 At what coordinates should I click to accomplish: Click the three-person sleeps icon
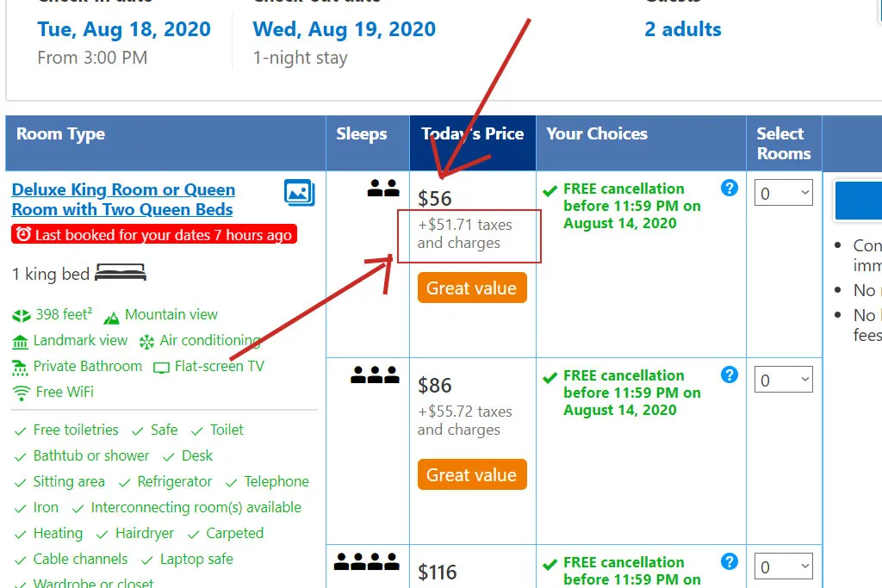coord(375,374)
